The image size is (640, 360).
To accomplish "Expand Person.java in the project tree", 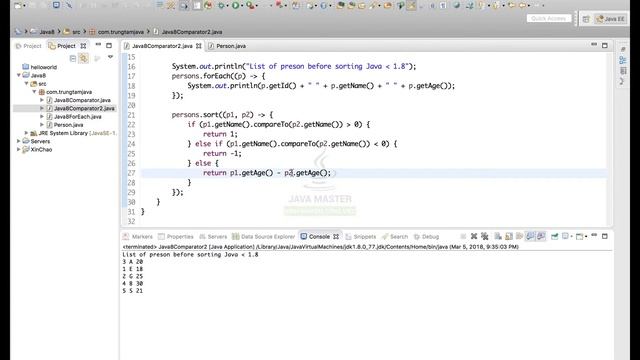I will click(42, 124).
